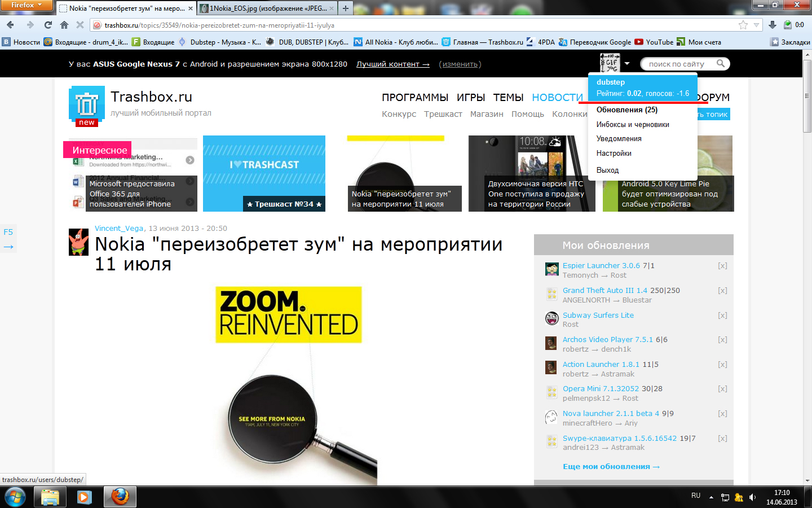This screenshot has height=508, width=812.
Task: Open Windows Explorer from the taskbar
Action: pos(50,497)
